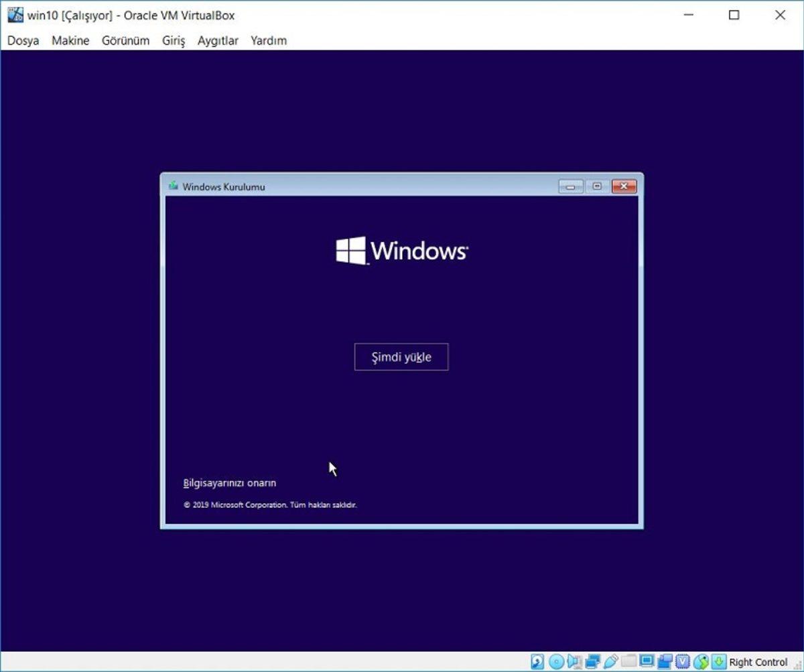
Task: Open the Makine menu to access VM options
Action: [70, 41]
